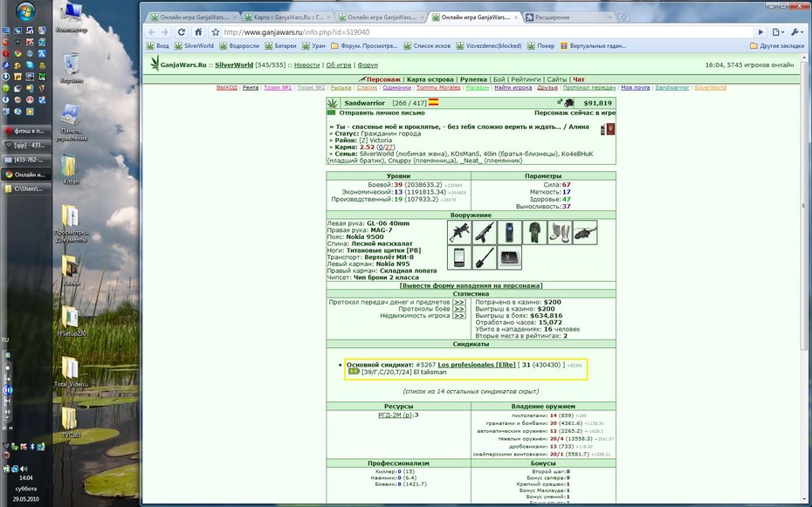Click the Водоросли bookmark
The image size is (812, 507).
(238, 46)
